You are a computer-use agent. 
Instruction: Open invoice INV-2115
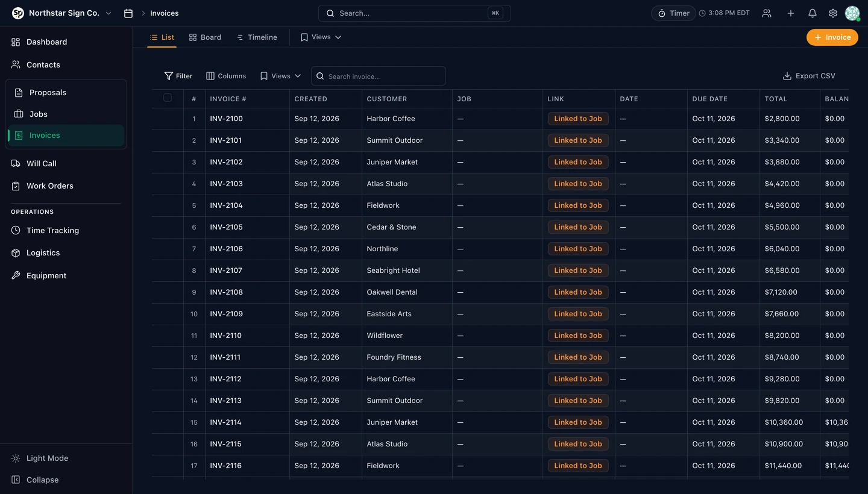click(226, 444)
